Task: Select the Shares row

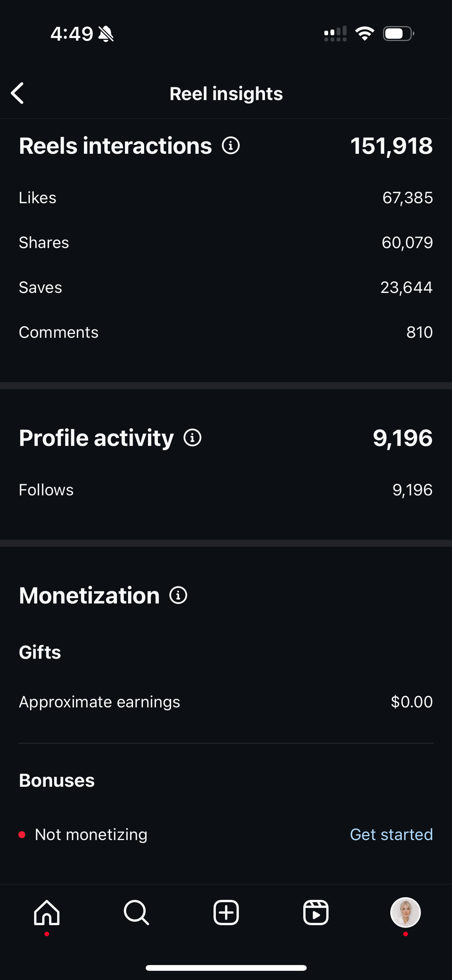Action: point(226,243)
